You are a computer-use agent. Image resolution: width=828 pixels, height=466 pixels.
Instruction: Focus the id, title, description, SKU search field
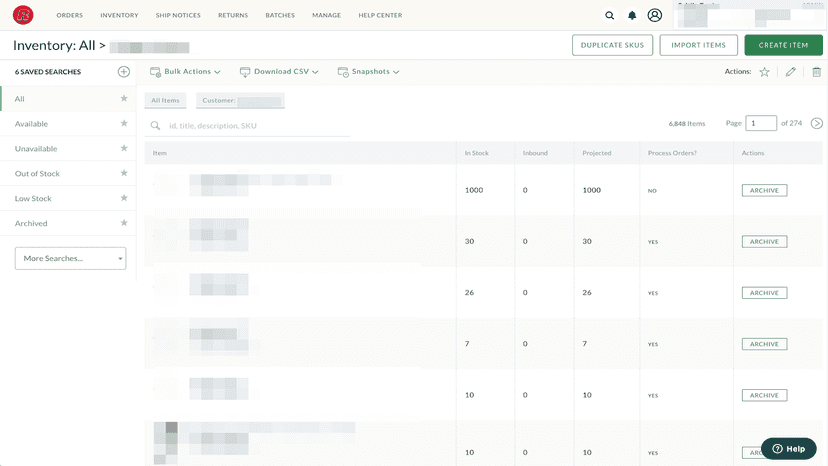[x=247, y=126]
